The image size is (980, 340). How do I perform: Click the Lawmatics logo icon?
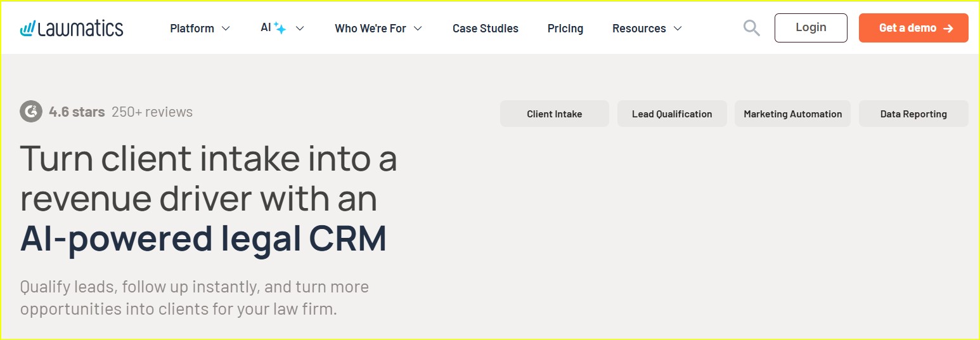click(27, 28)
